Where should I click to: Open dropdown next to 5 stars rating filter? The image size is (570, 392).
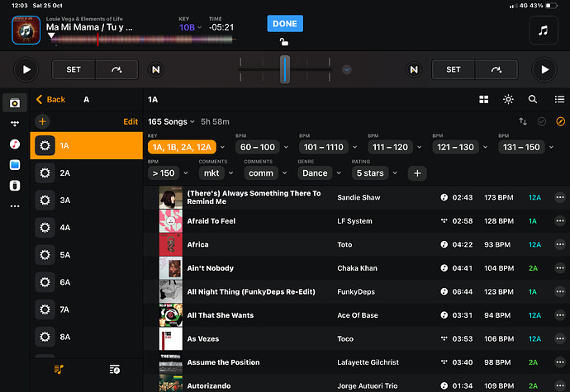coord(395,173)
